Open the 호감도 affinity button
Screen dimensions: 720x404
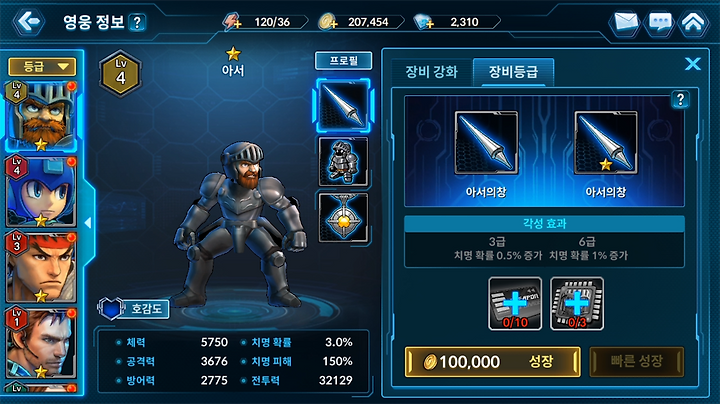click(134, 309)
